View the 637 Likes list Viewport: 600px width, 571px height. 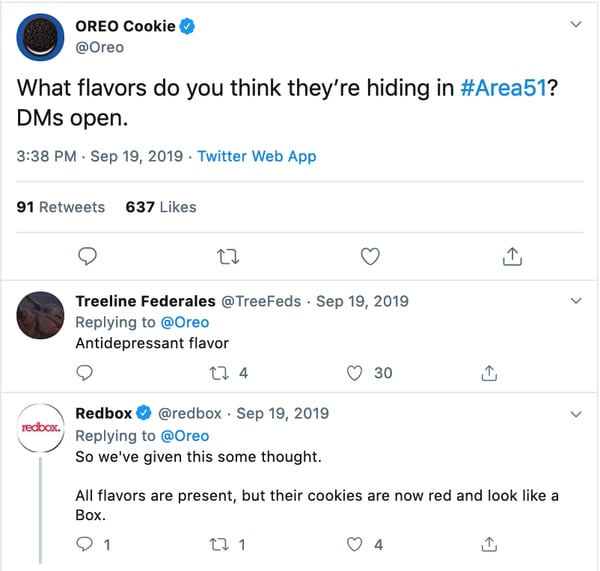(x=161, y=207)
